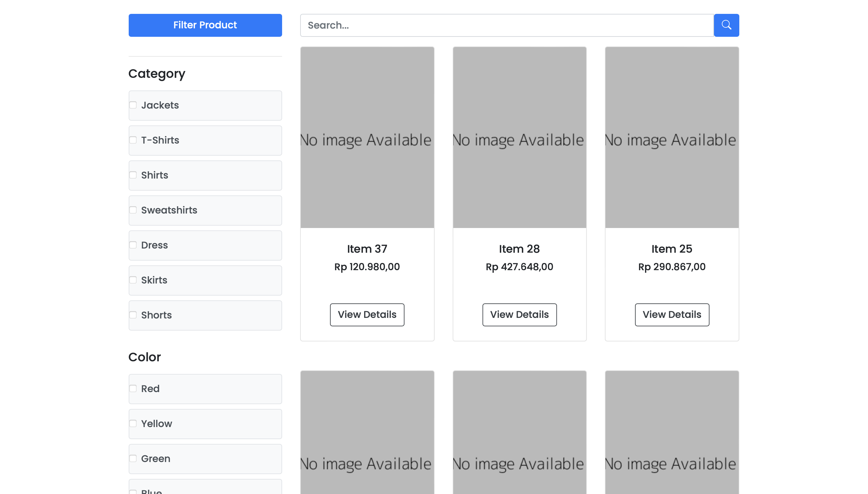The width and height of the screenshot is (868, 494).
Task: Click the Item 28 placeholder image
Action: click(520, 138)
